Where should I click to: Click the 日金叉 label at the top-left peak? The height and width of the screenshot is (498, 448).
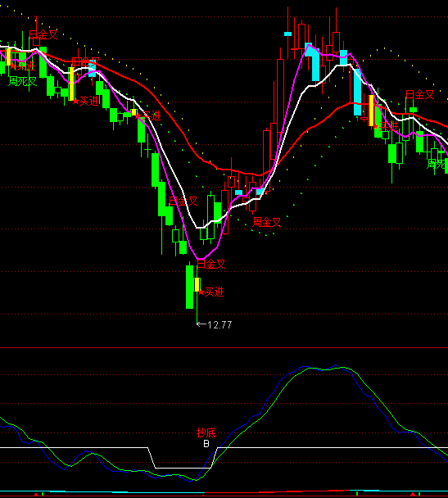point(43,34)
